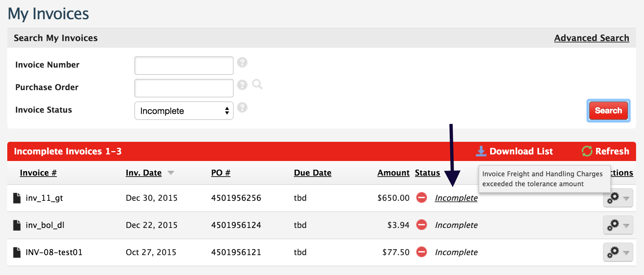
Task: Click red status icon for $650.00 invoice
Action: click(421, 197)
